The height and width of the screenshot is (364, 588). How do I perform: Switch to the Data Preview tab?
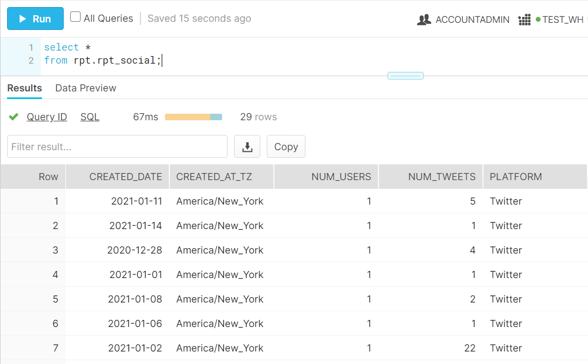(x=85, y=88)
